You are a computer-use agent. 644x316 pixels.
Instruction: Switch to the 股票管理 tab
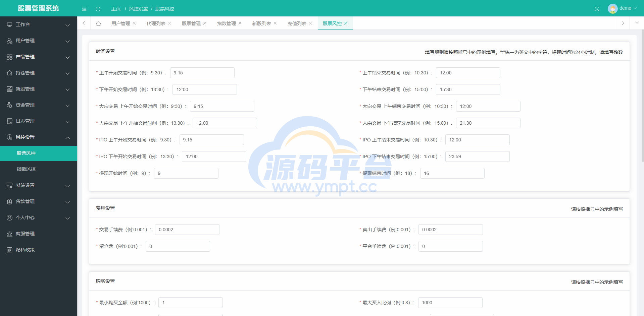point(191,23)
